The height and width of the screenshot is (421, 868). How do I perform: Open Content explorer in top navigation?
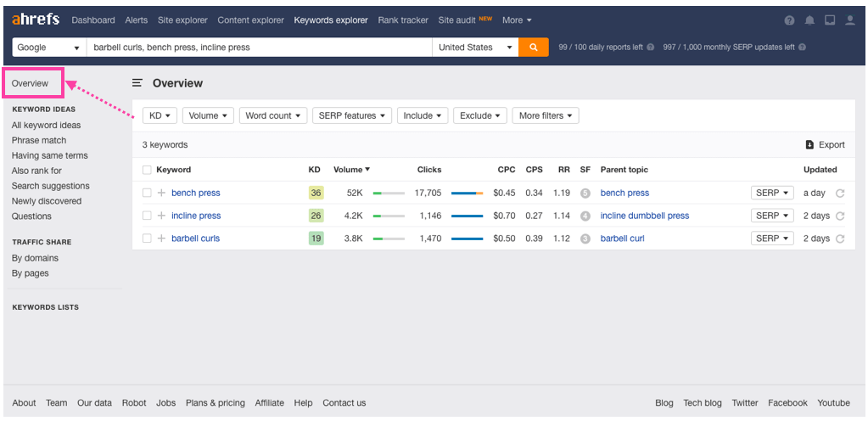[x=251, y=20]
